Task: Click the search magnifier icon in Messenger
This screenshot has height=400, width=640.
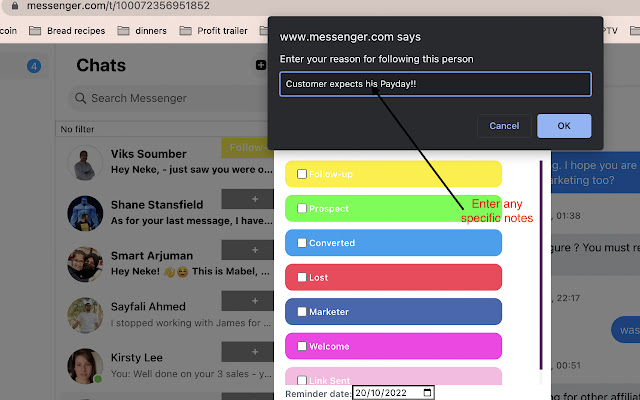Action: pyautogui.click(x=80, y=98)
